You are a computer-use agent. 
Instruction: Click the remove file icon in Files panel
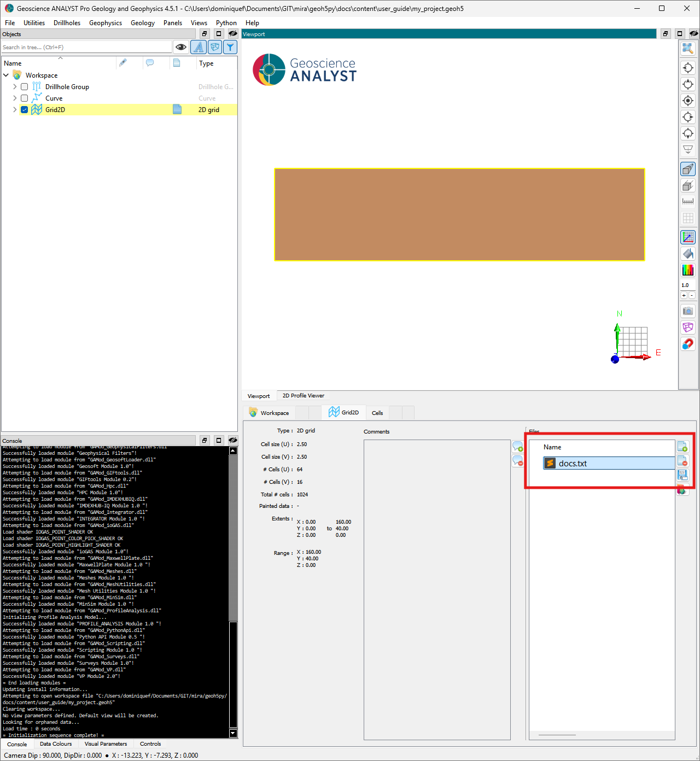(682, 461)
